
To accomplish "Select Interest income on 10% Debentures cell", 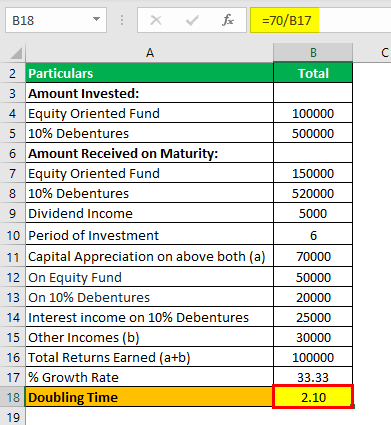I will (149, 317).
